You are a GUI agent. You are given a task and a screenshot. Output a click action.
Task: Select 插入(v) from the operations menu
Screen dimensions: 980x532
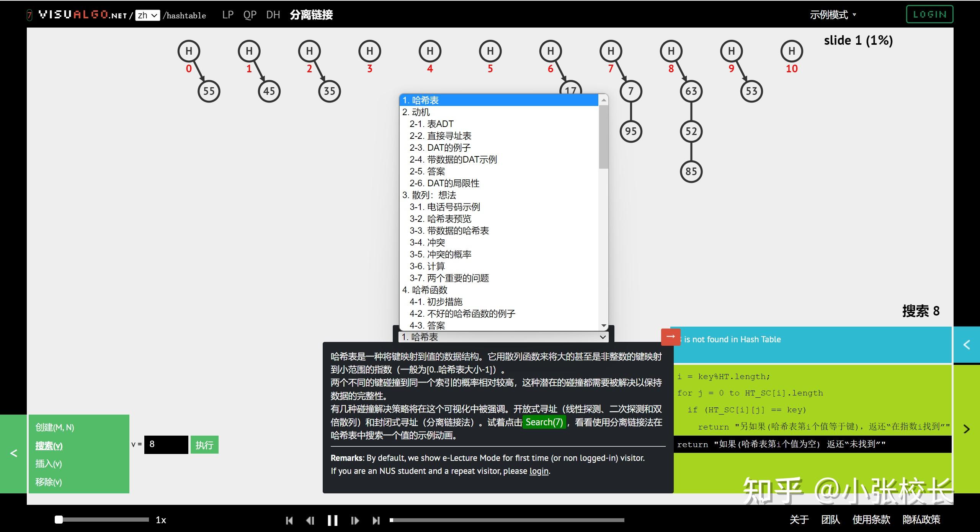click(x=48, y=464)
